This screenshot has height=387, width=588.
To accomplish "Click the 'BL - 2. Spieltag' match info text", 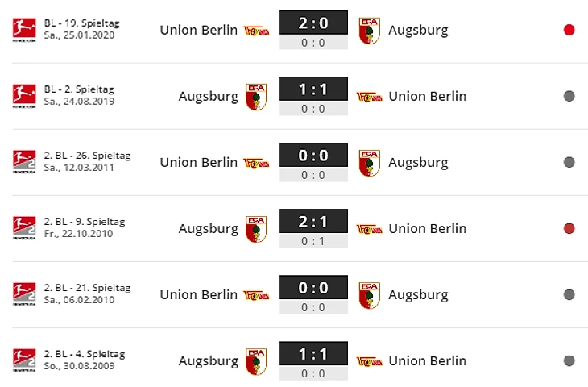I will [79, 89].
